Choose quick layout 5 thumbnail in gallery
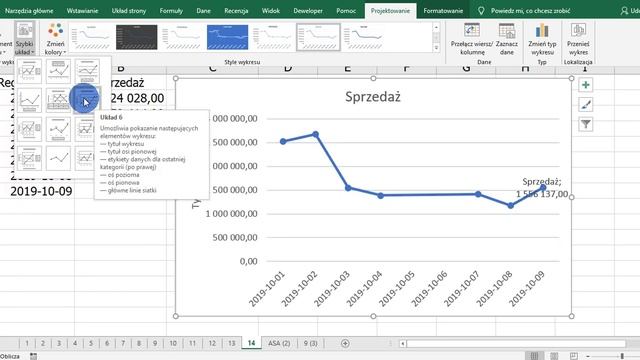 coord(58,100)
